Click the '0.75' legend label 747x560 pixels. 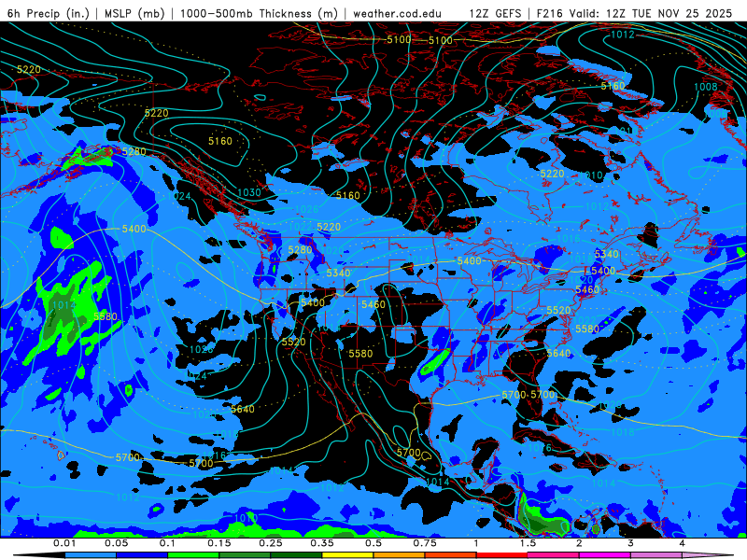(425, 543)
